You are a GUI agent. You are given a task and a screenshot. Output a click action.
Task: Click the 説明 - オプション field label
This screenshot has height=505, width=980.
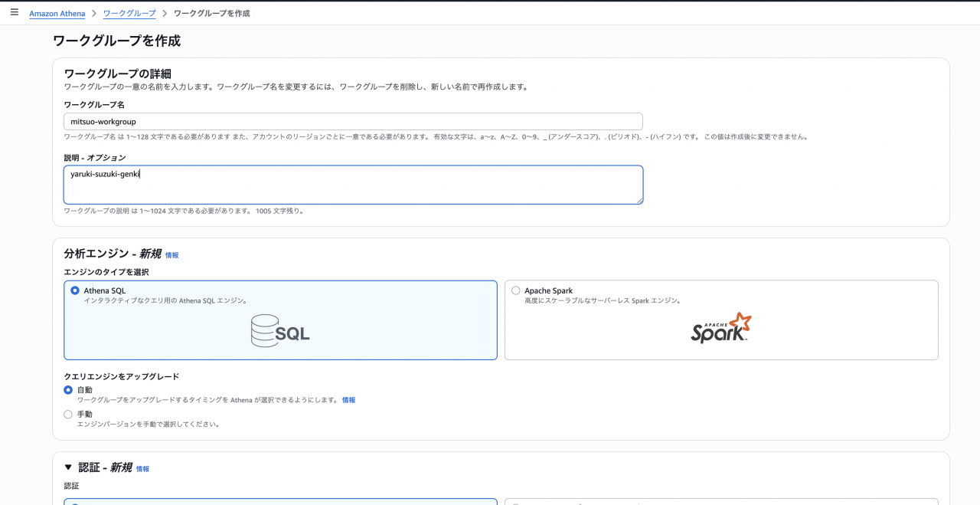(95, 157)
